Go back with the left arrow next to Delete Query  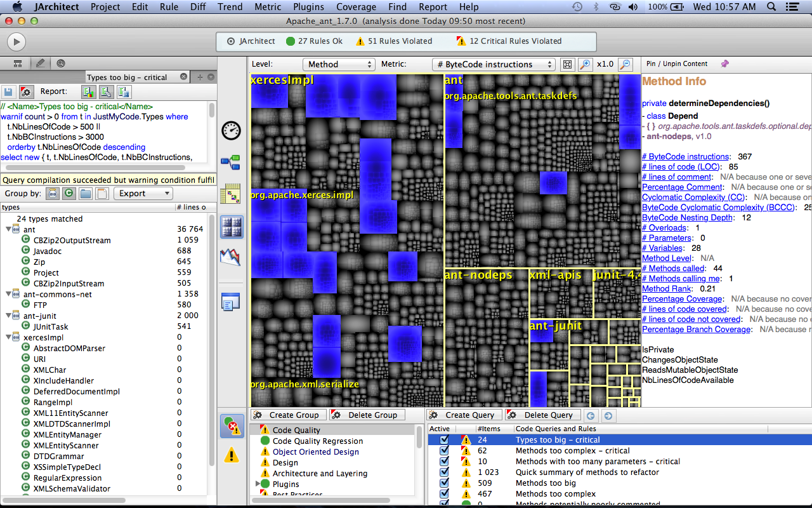pyautogui.click(x=591, y=415)
